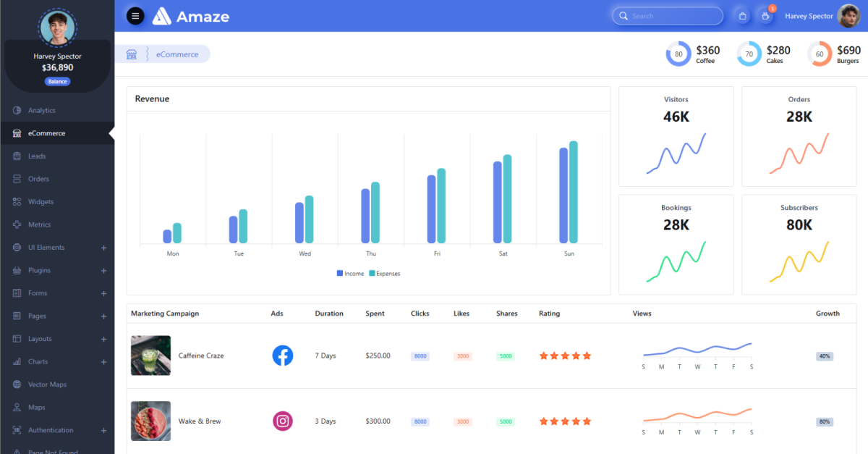This screenshot has height=454, width=868.
Task: Click the Facebook ad icon
Action: click(283, 356)
